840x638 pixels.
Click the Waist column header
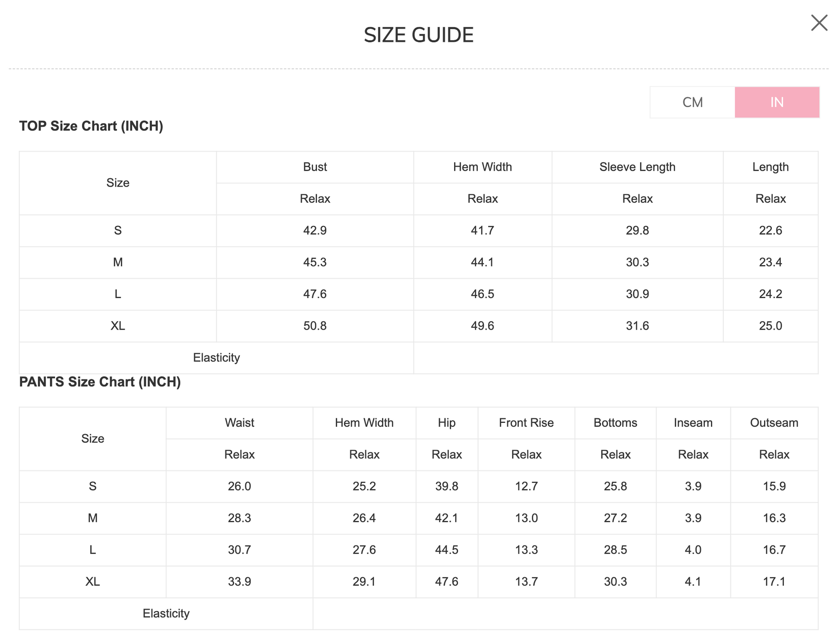[239, 423]
